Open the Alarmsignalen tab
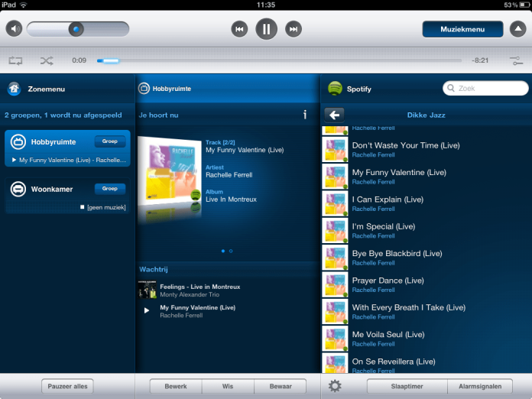The height and width of the screenshot is (399, 532). click(x=480, y=386)
